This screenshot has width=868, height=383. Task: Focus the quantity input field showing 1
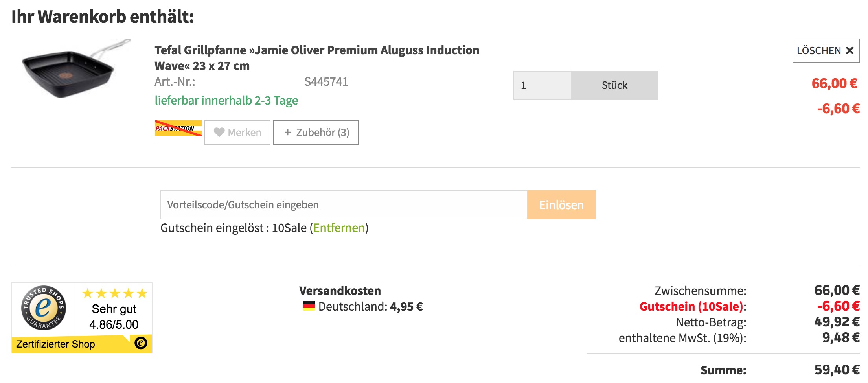pyautogui.click(x=542, y=85)
